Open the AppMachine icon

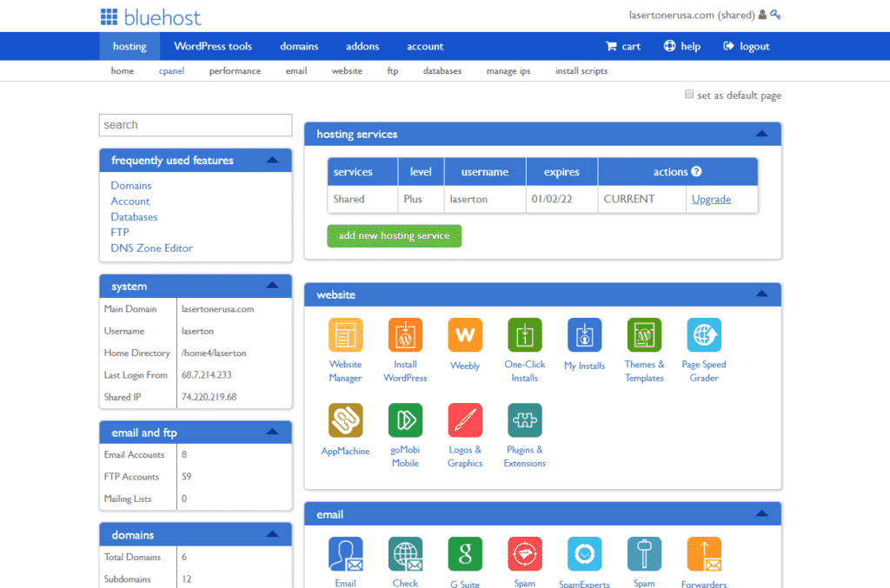(345, 420)
